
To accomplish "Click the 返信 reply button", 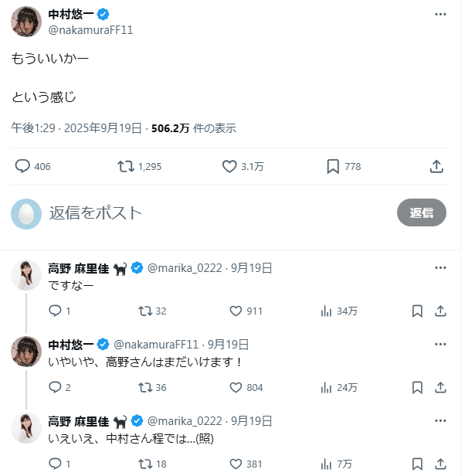I will click(421, 212).
